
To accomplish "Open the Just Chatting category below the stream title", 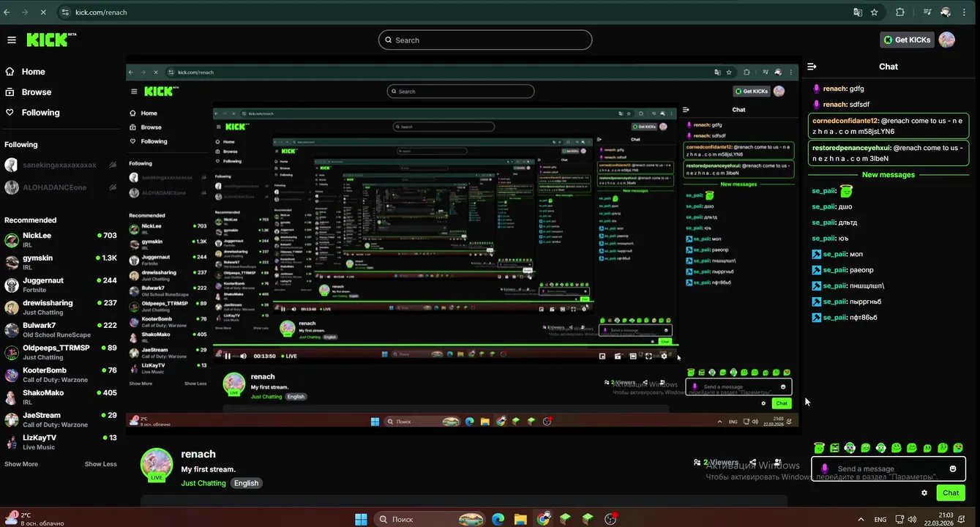I will [203, 483].
